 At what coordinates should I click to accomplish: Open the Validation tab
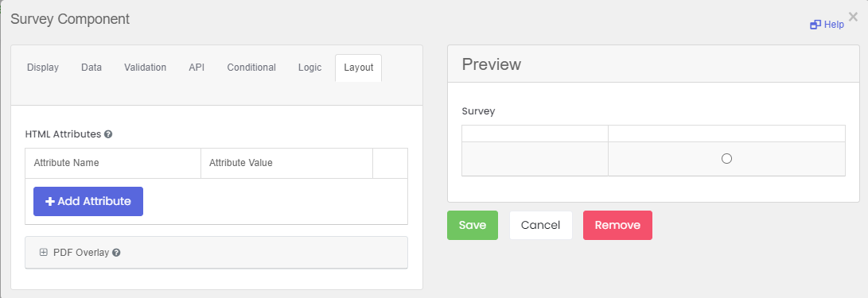point(145,68)
